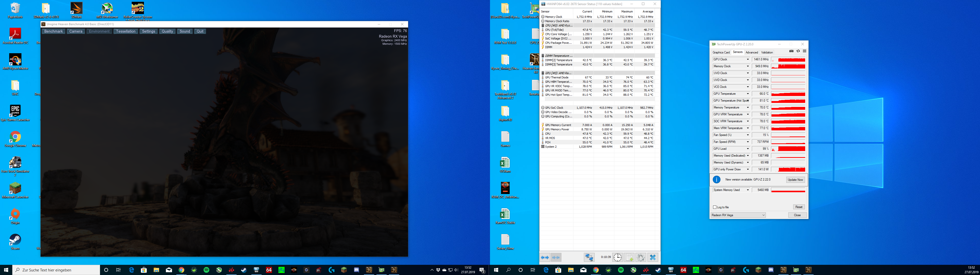Click the HWiNFO reset clock icon

pos(617,257)
